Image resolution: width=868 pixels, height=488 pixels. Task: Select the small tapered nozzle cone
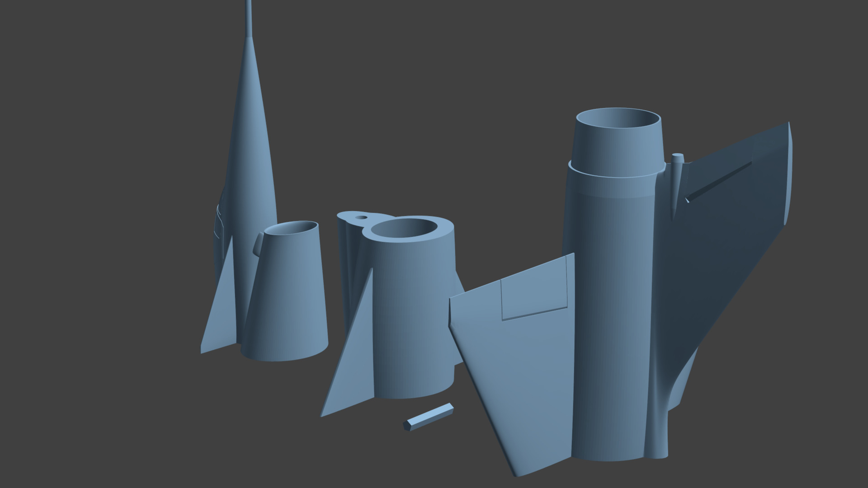pos(285,291)
